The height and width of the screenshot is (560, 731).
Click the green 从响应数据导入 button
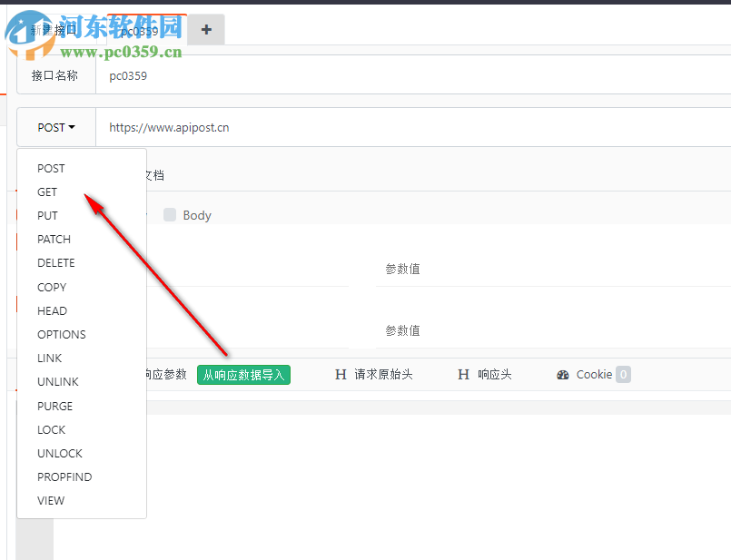pos(243,374)
